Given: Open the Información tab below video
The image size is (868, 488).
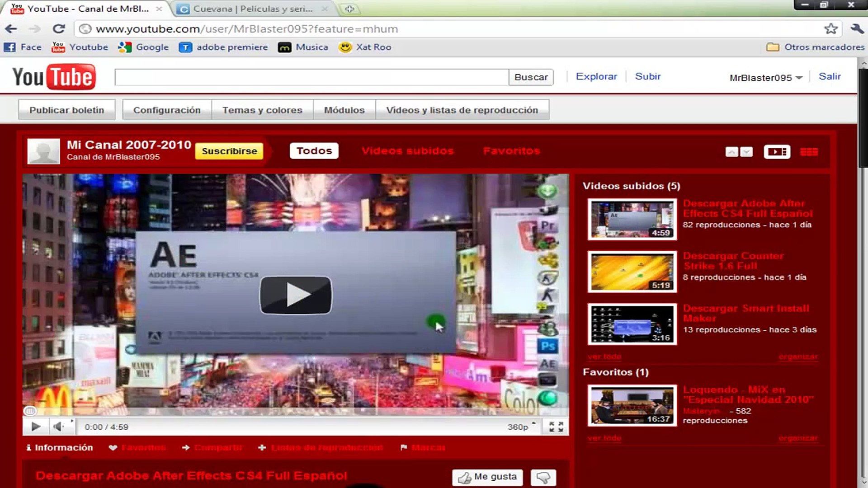Looking at the screenshot, I should 59,447.
